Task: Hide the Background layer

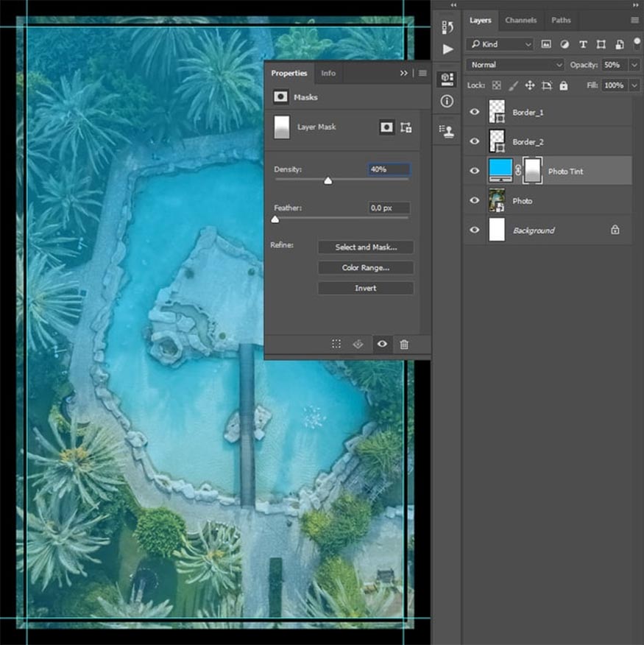Action: click(474, 230)
